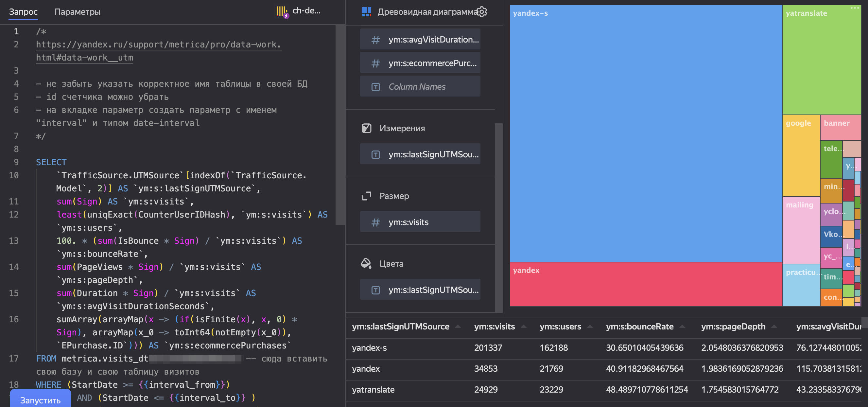The height and width of the screenshot is (407, 868).
Task: Select ym:s:visits field in Размер section
Action: 420,222
